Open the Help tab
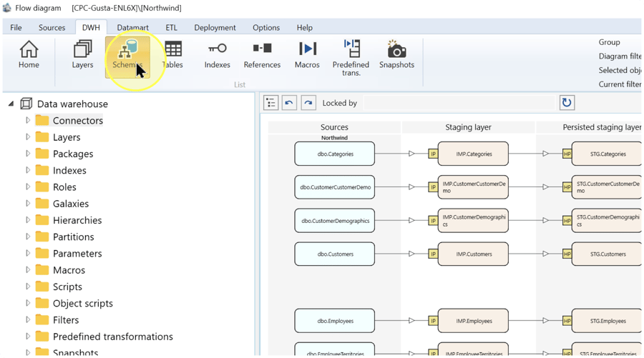This screenshot has height=358, width=644. [x=304, y=27]
